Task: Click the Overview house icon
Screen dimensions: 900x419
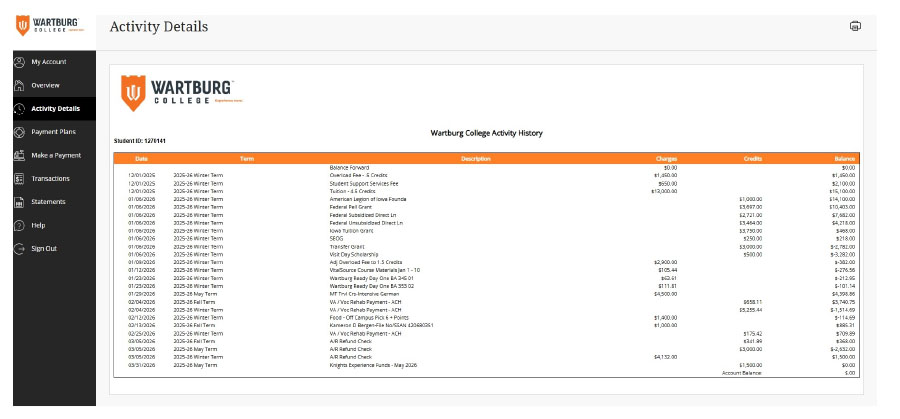Action: (20, 85)
